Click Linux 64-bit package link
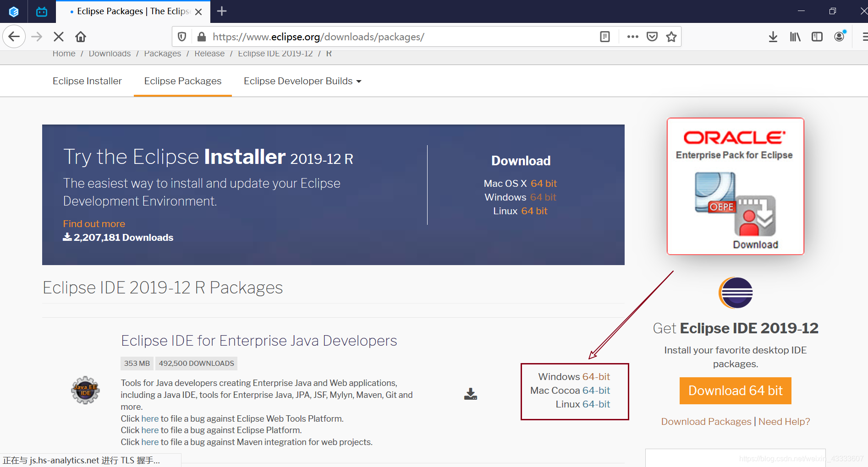 point(596,404)
